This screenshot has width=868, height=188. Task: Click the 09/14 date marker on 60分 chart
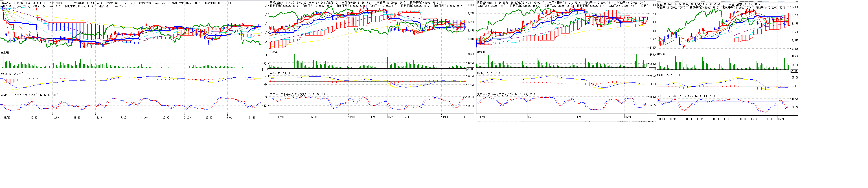(x=673, y=119)
